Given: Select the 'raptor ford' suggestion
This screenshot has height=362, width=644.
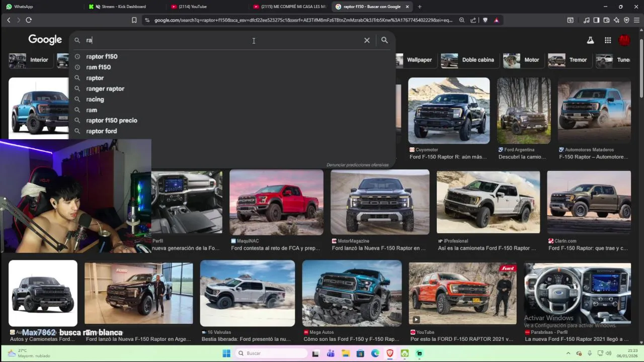Looking at the screenshot, I should pyautogui.click(x=232, y=131).
